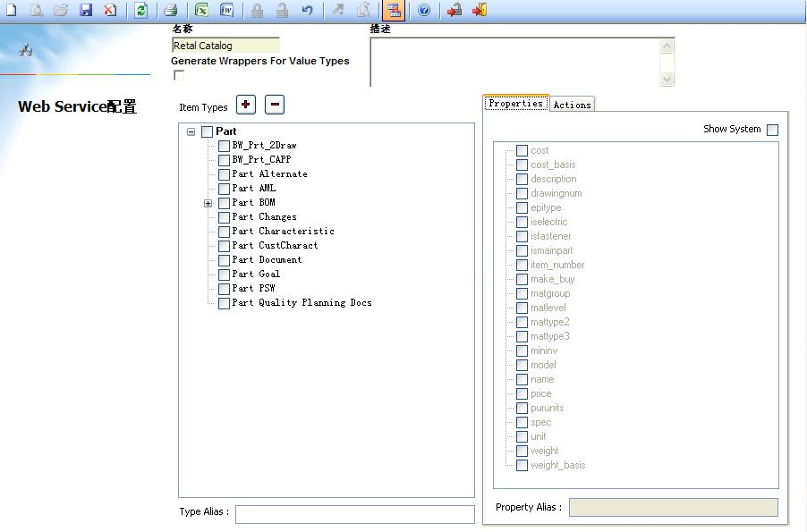807x532 pixels.
Task: Click the Type Alias input field
Action: pos(354,514)
